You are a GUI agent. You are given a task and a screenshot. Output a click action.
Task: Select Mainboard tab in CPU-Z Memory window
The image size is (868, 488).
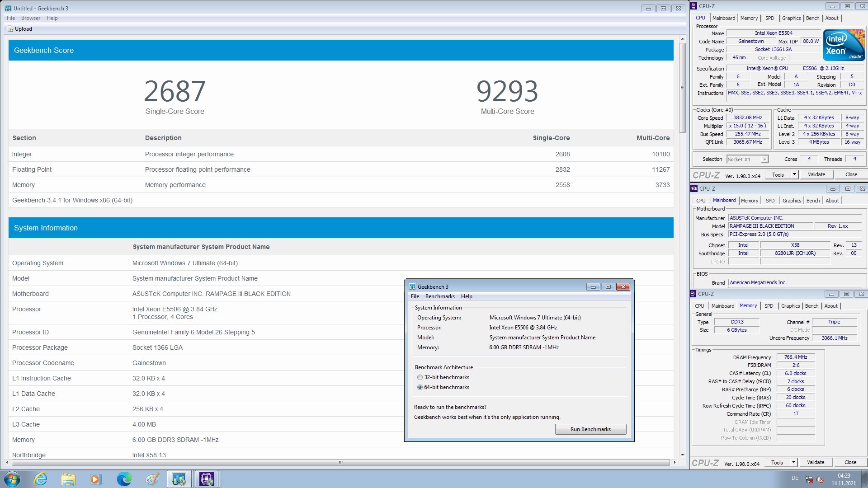[x=723, y=306]
